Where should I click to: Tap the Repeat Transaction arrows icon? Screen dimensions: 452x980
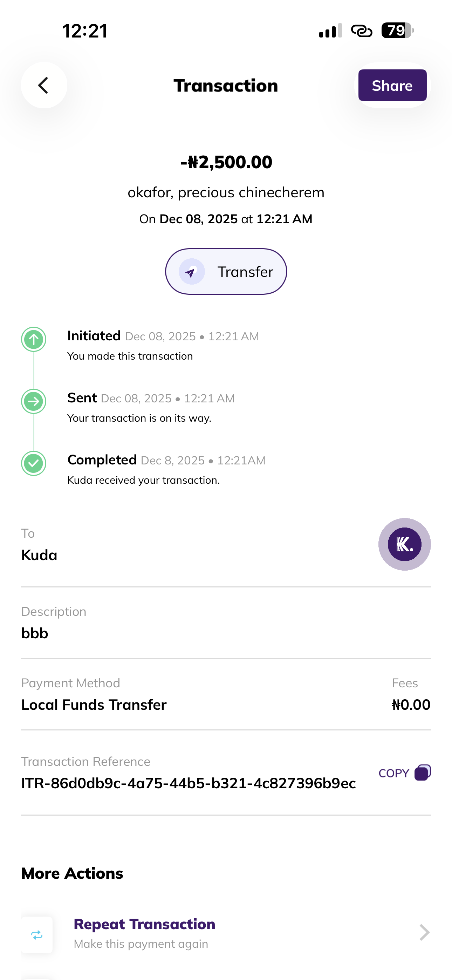(37, 935)
